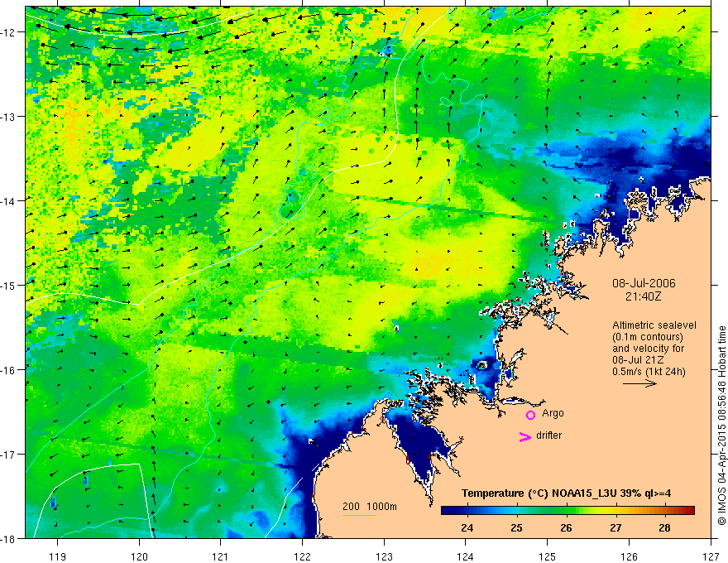Click the colorbar tick label 25
Image resolution: width=728 pixels, height=563 pixels.
click(x=516, y=527)
